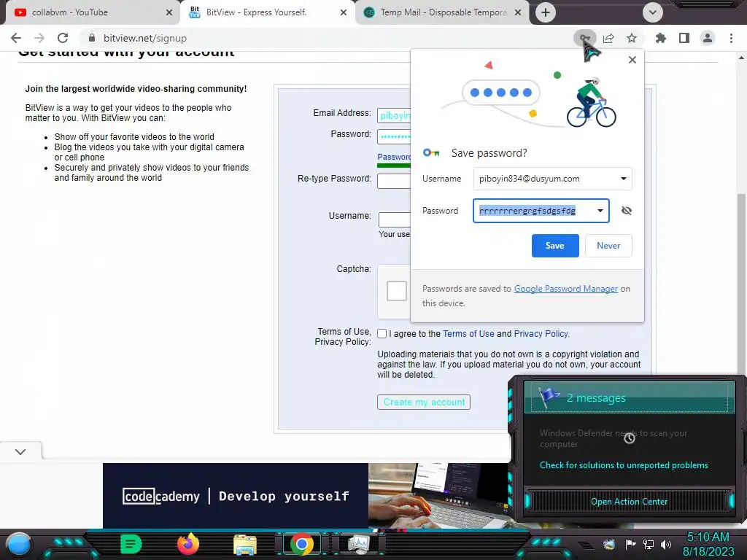Screen dimensions: 747x560
Task: Click Windows Defender needs to scan message
Action: pos(613,438)
